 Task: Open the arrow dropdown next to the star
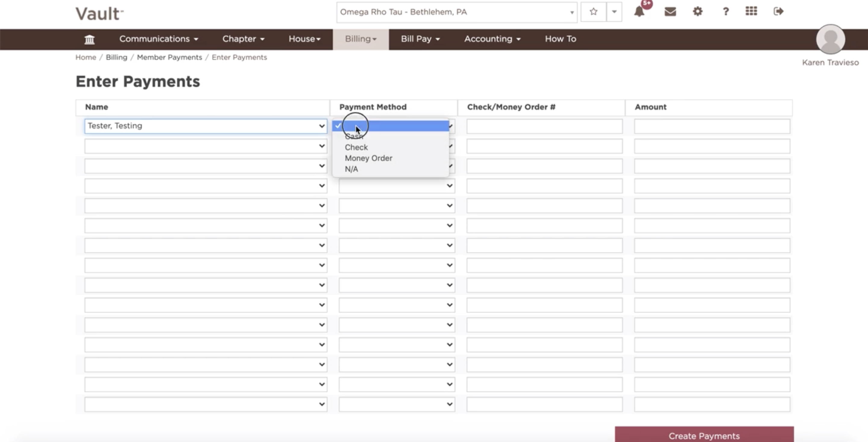[x=614, y=12]
